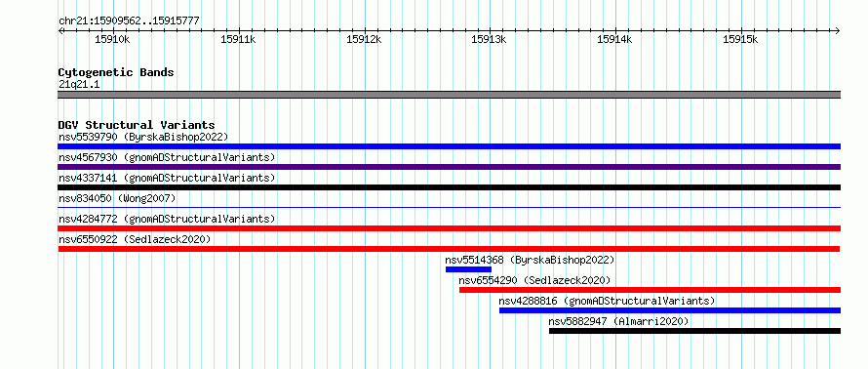The height and width of the screenshot is (369, 868).
Task: Select the thin blue line for nsv834050
Action: (x=450, y=207)
